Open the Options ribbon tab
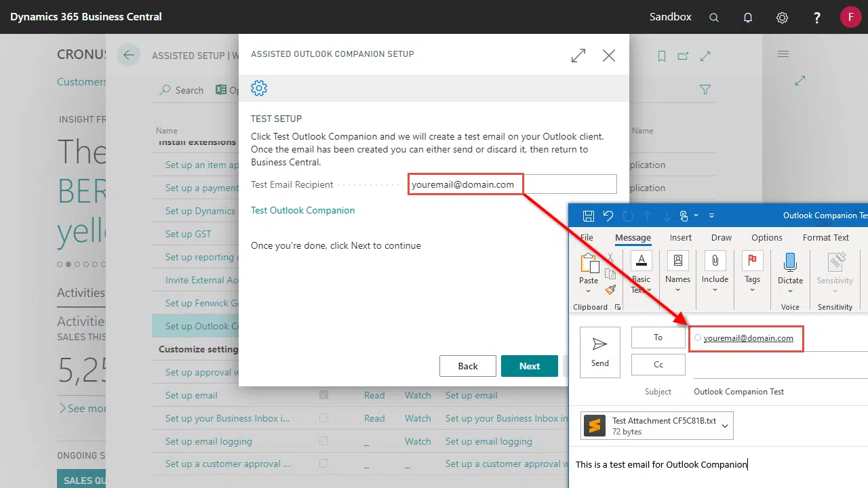This screenshot has height=488, width=868. [767, 237]
